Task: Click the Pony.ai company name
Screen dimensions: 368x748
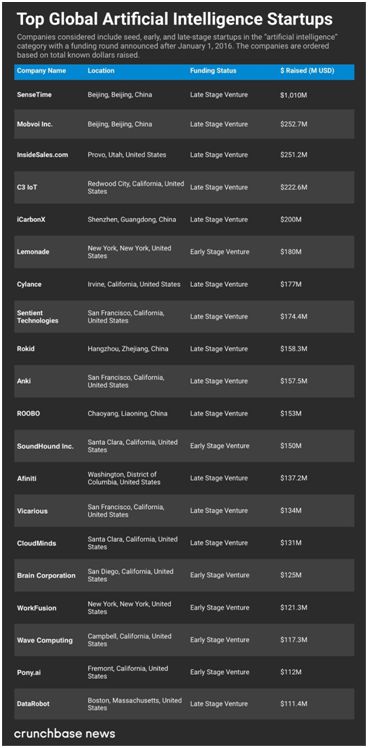Action: click(29, 672)
